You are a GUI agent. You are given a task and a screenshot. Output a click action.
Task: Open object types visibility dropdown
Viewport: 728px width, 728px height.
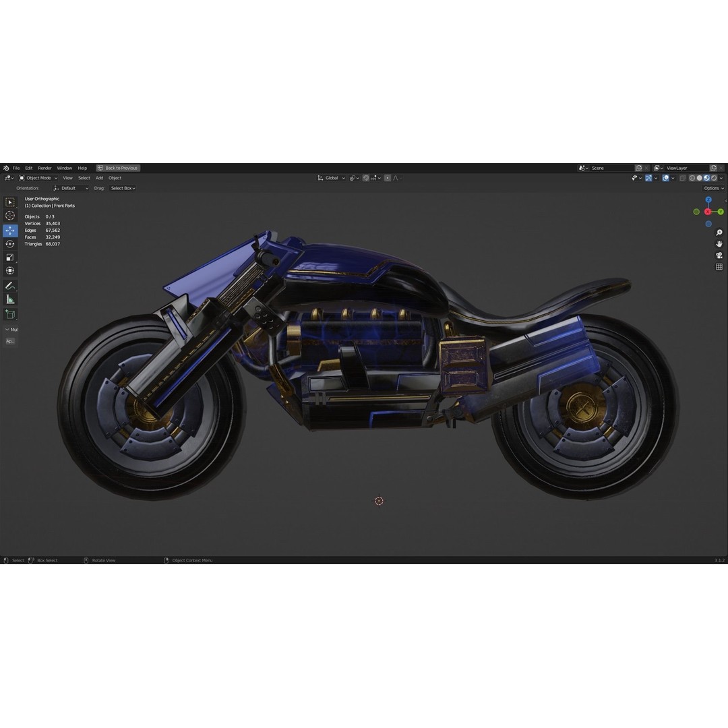tap(636, 178)
